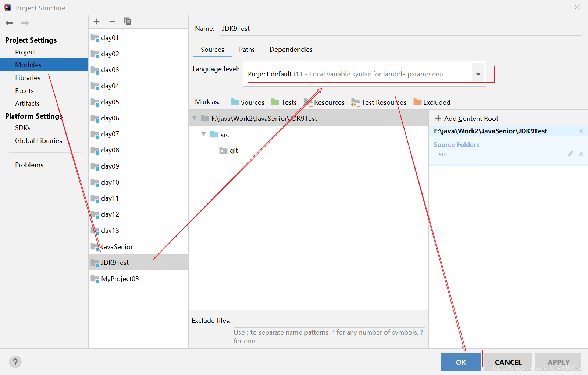Select the day11 module
This screenshot has height=375, width=588.
click(138, 198)
